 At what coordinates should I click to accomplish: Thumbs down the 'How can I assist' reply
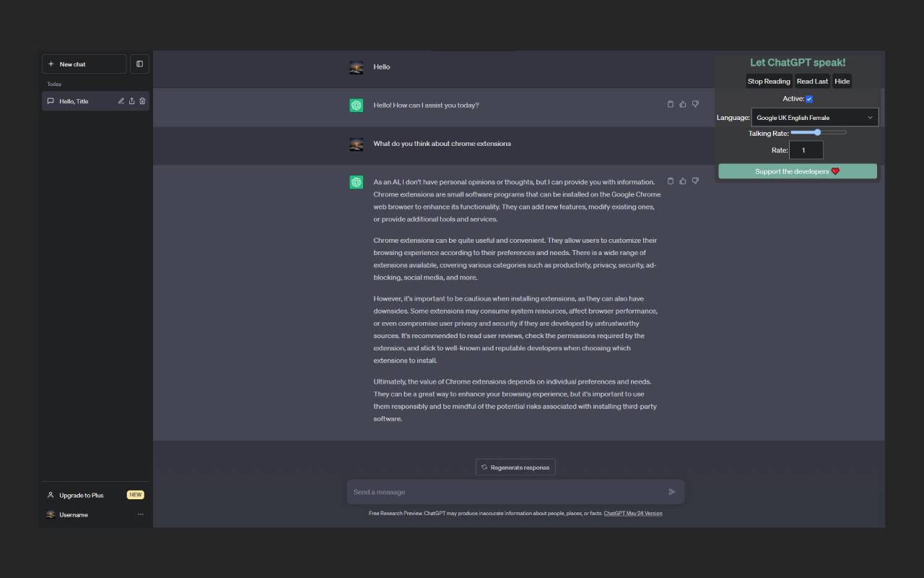pyautogui.click(x=695, y=104)
